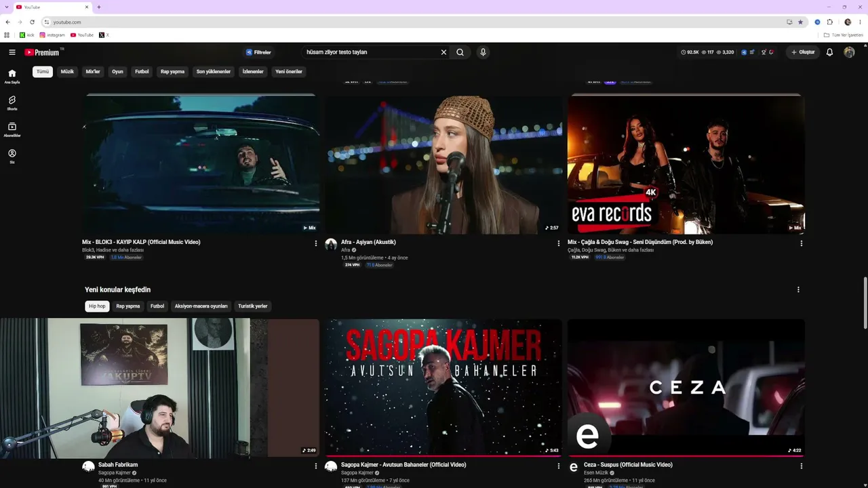Viewport: 868px width, 488px height.
Task: Open more options for BLOK3 KAYIP KALP mix
Action: [315, 243]
